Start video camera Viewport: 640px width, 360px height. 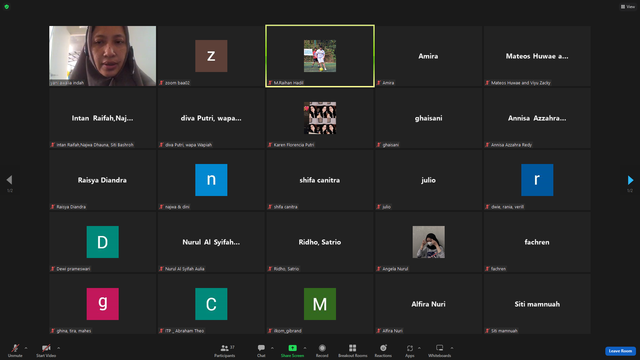[46, 350]
